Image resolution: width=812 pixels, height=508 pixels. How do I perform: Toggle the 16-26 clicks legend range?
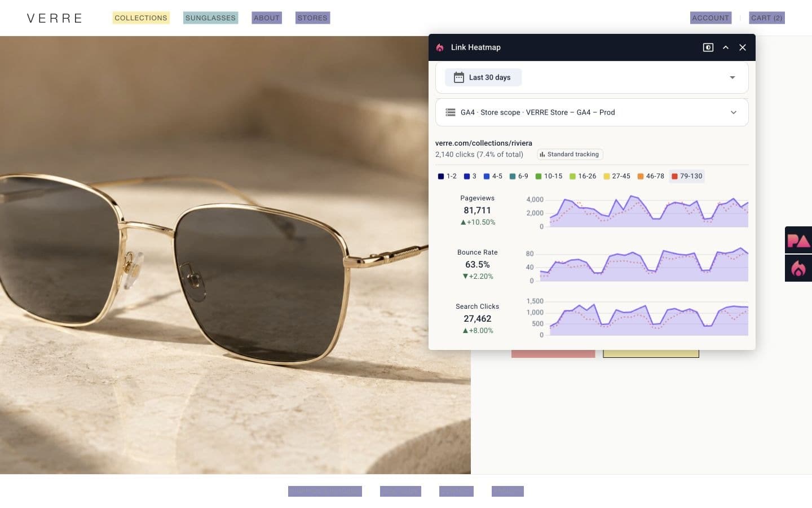coord(582,176)
